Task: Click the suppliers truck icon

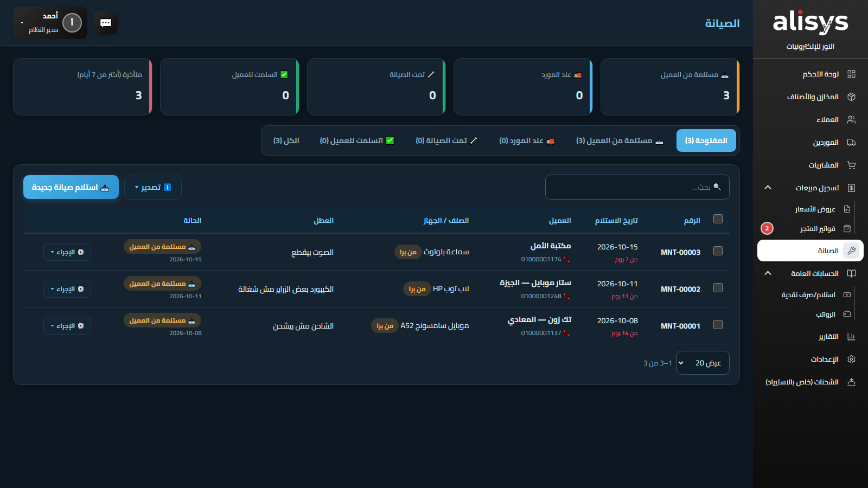Action: click(x=851, y=143)
